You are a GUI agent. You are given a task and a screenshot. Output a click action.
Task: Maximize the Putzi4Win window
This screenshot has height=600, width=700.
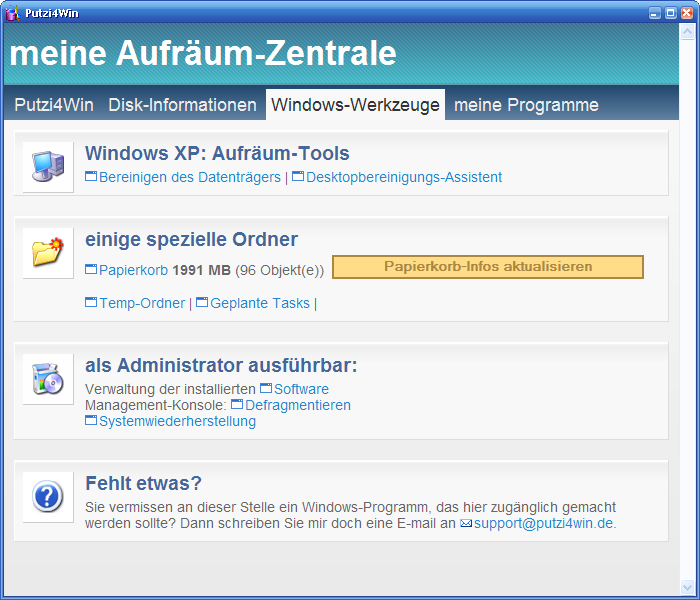[x=671, y=13]
